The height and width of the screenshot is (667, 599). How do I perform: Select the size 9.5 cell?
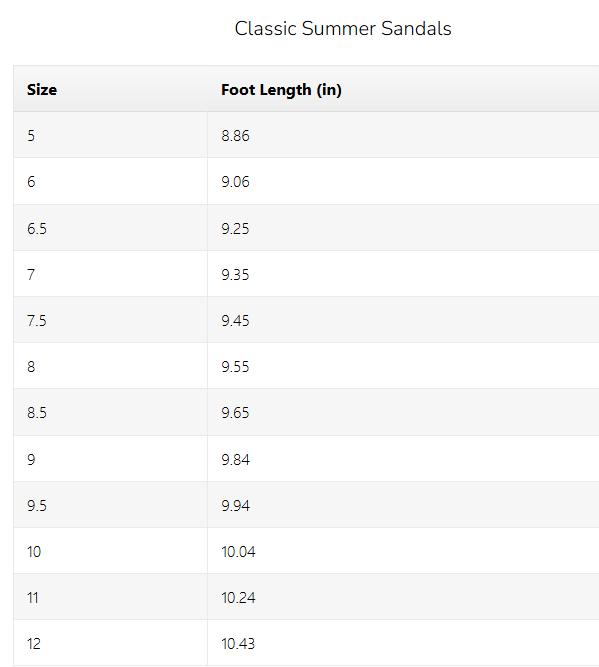pyautogui.click(x=111, y=505)
